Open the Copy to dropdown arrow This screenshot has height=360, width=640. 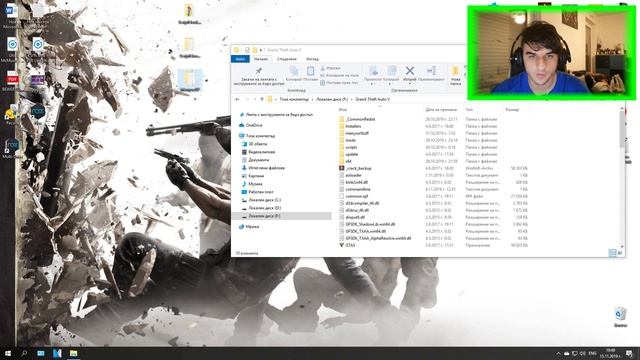390,84
